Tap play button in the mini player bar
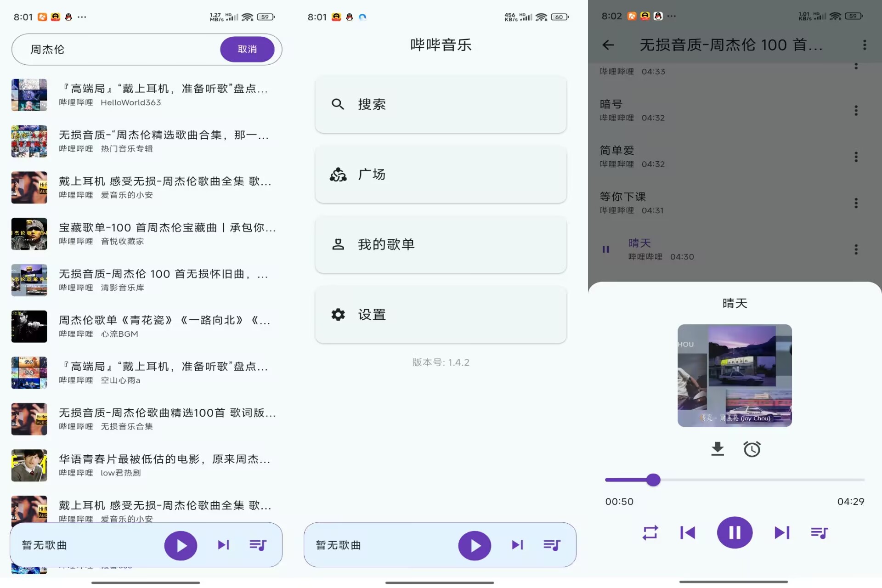 click(x=181, y=545)
